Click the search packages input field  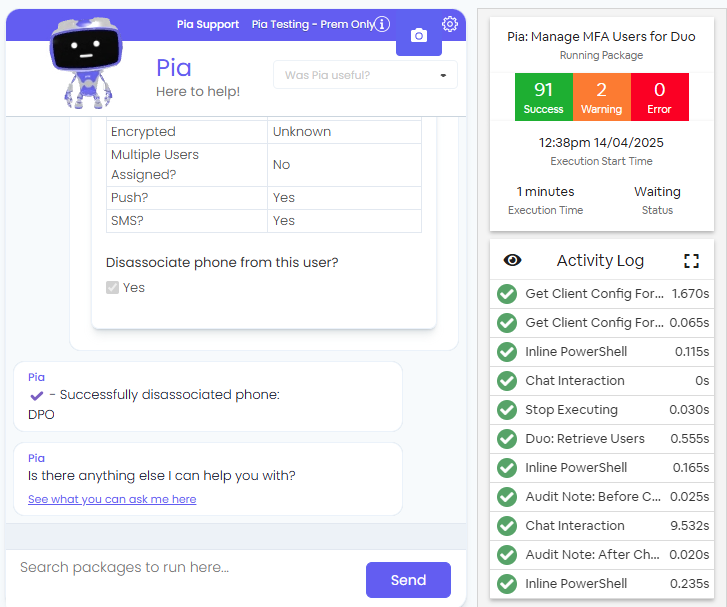[185, 567]
